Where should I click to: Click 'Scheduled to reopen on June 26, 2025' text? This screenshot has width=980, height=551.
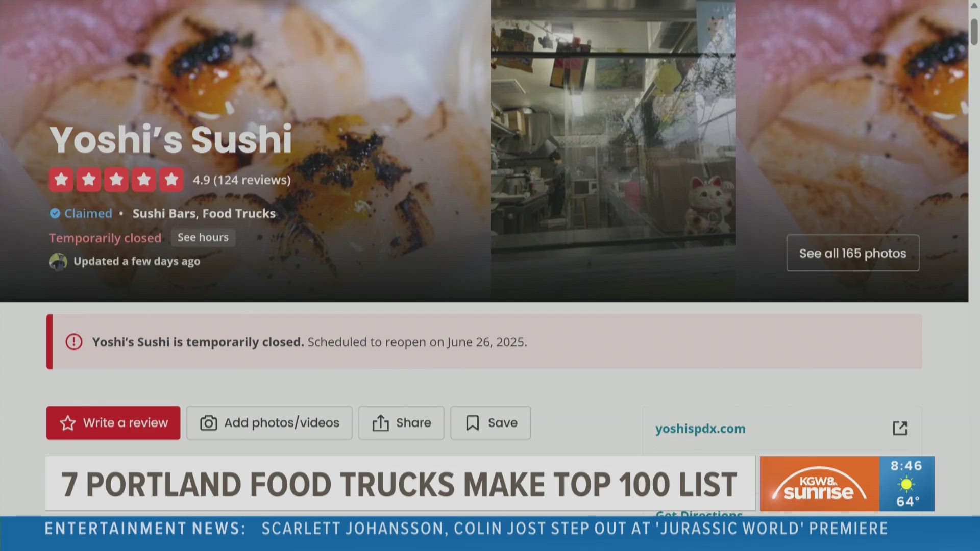coord(417,342)
